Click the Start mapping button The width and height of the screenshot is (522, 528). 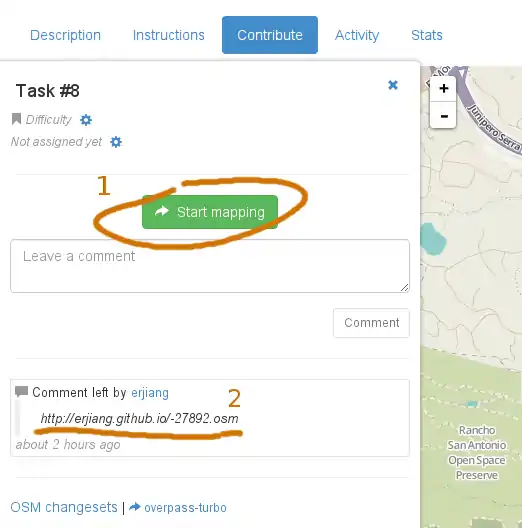click(x=210, y=212)
